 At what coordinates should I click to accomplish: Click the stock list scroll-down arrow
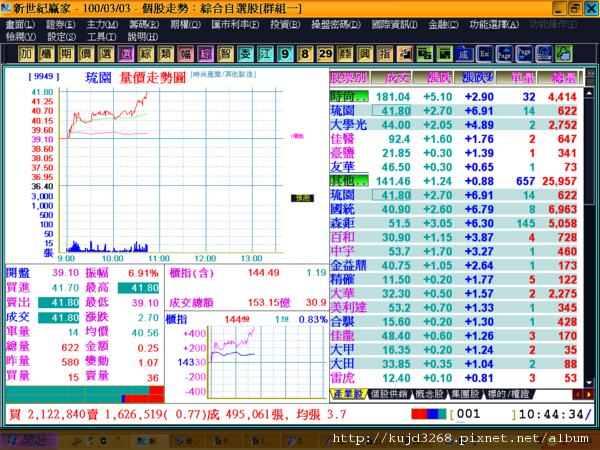[589, 383]
